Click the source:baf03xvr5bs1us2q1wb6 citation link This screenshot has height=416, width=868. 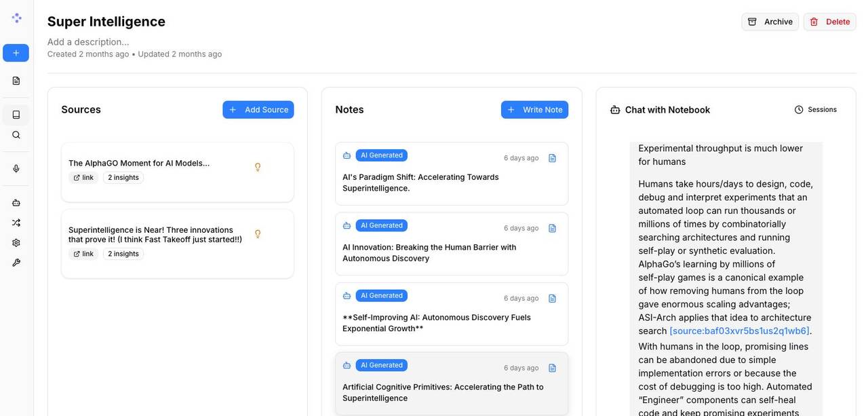(738, 331)
